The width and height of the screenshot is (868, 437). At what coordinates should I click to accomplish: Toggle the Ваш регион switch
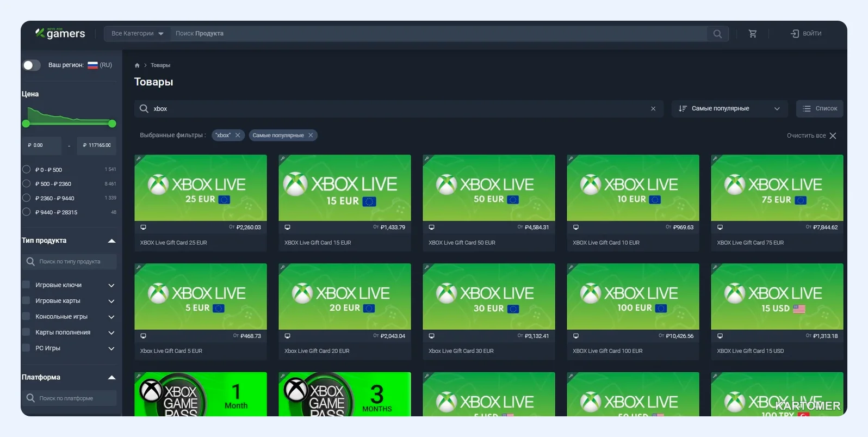click(x=32, y=65)
